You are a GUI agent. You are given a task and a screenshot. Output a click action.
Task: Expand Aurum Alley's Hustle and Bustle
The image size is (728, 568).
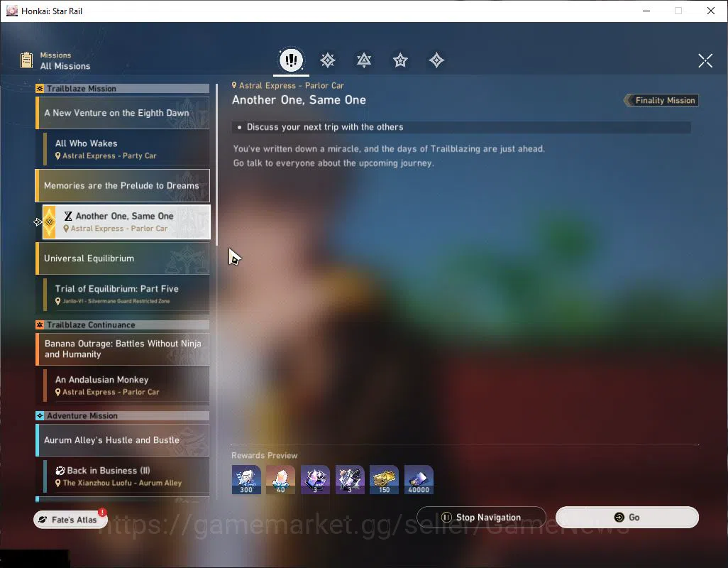point(123,439)
